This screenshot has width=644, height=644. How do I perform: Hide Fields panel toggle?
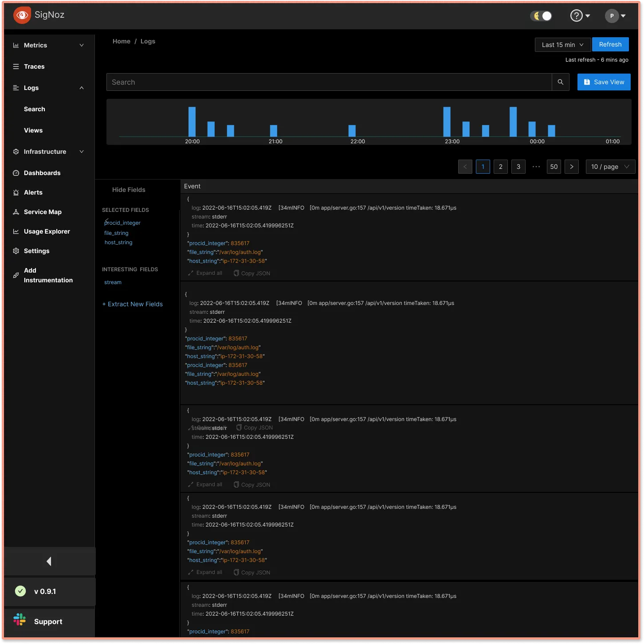(x=129, y=190)
